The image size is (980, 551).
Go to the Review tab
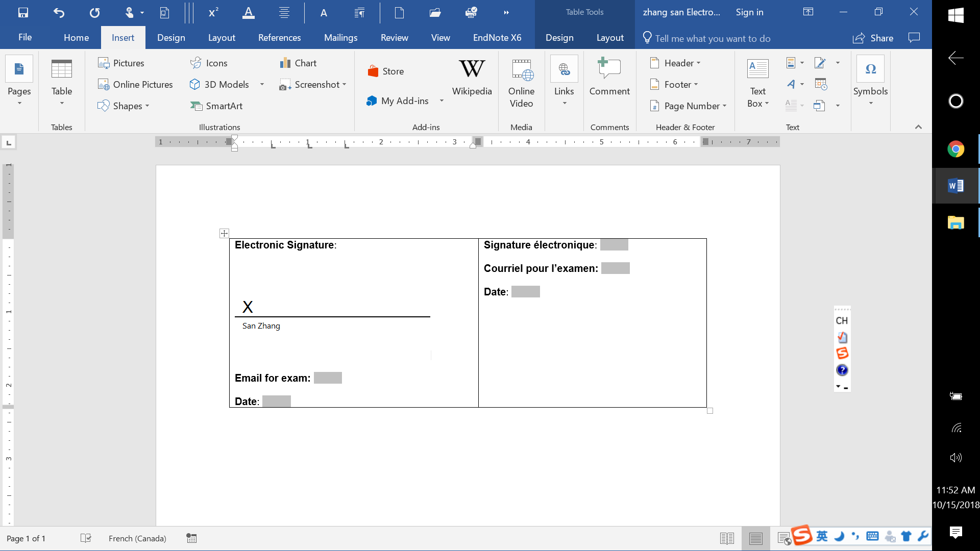[394, 38]
